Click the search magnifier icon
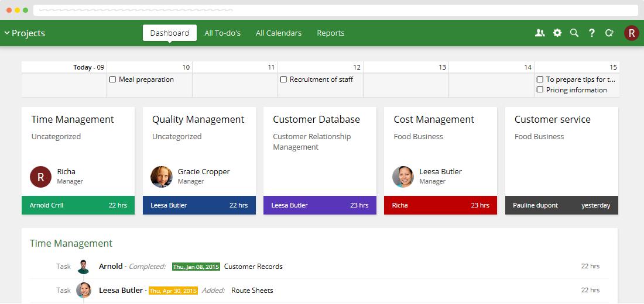The width and height of the screenshot is (644, 304). (574, 33)
